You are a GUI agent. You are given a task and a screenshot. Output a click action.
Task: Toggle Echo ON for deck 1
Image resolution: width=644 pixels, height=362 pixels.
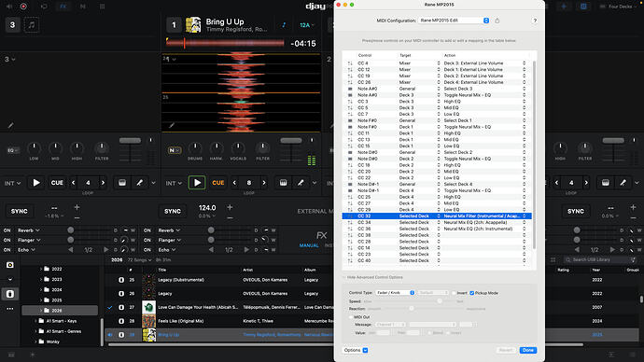point(147,249)
